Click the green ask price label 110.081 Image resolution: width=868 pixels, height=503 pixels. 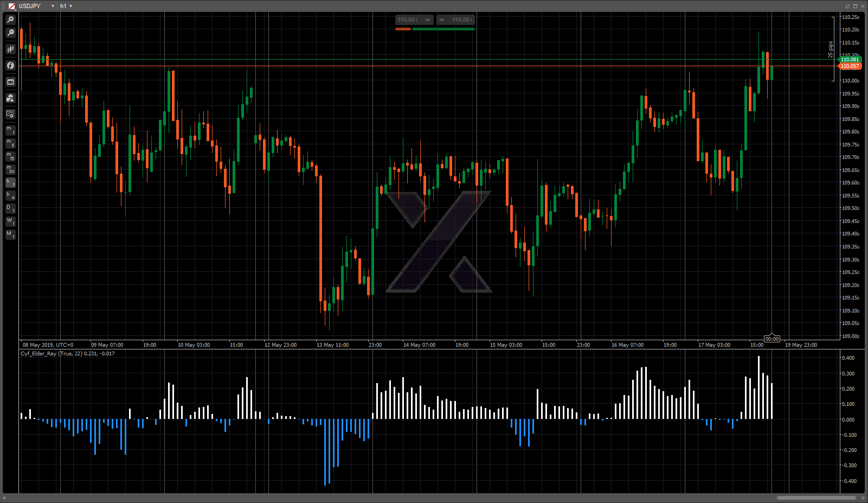(850, 60)
